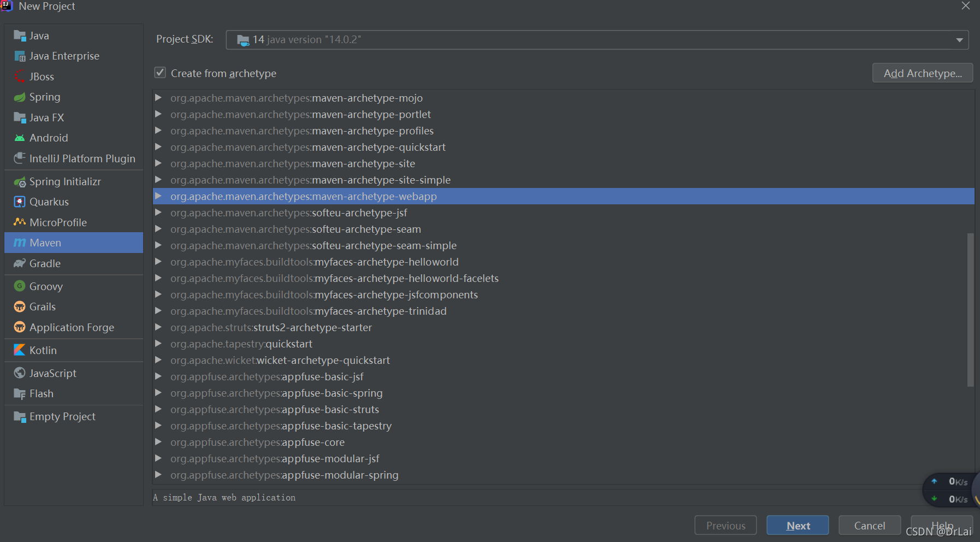Viewport: 980px width, 542px height.
Task: Click the Application Forge icon
Action: [20, 327]
